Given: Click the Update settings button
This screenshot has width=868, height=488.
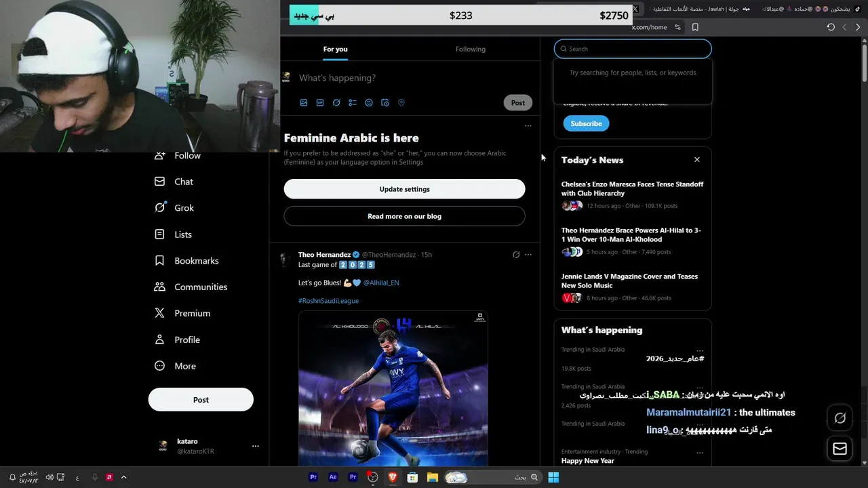Looking at the screenshot, I should click(x=404, y=189).
